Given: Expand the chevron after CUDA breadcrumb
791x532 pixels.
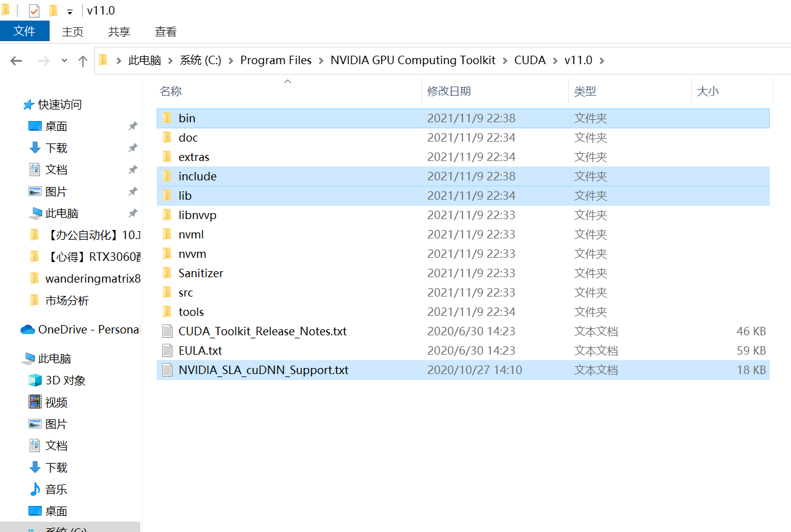Looking at the screenshot, I should (555, 61).
